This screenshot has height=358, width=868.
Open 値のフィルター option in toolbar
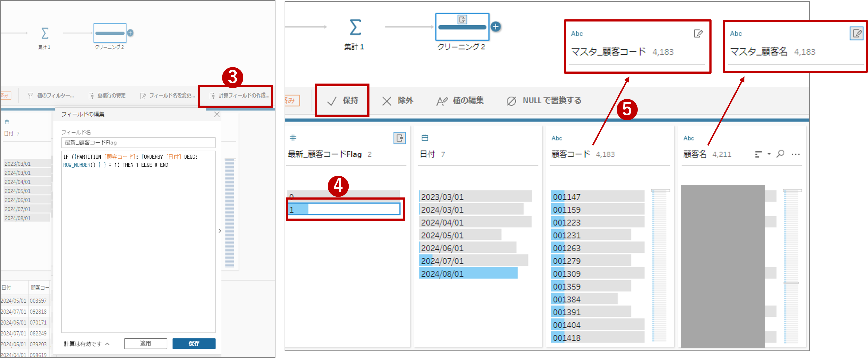51,96
